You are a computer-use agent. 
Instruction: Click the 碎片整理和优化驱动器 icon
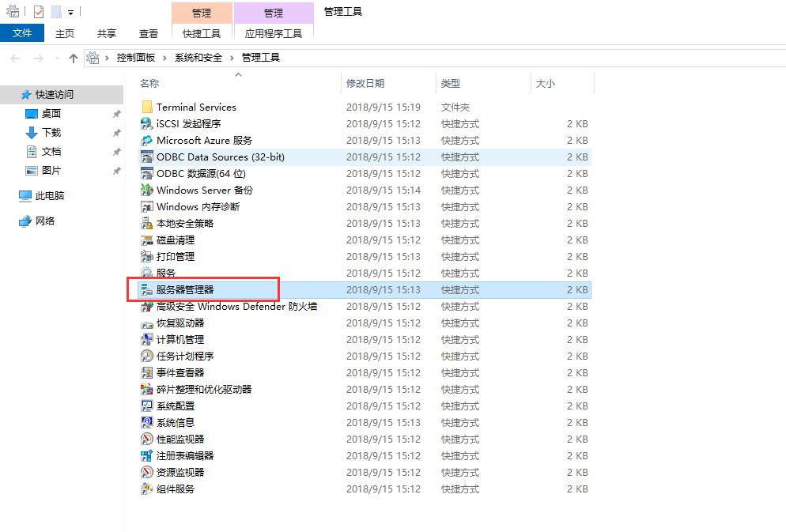[147, 389]
